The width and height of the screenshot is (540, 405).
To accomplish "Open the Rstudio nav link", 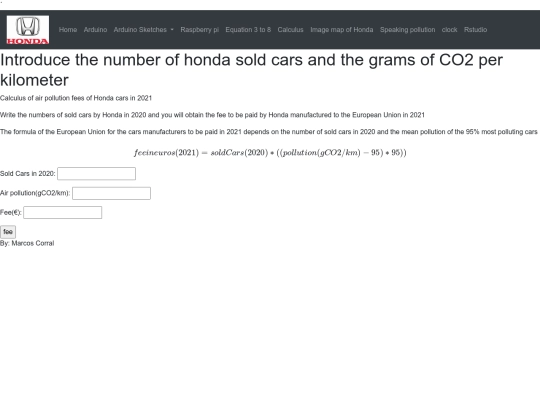I will (475, 30).
